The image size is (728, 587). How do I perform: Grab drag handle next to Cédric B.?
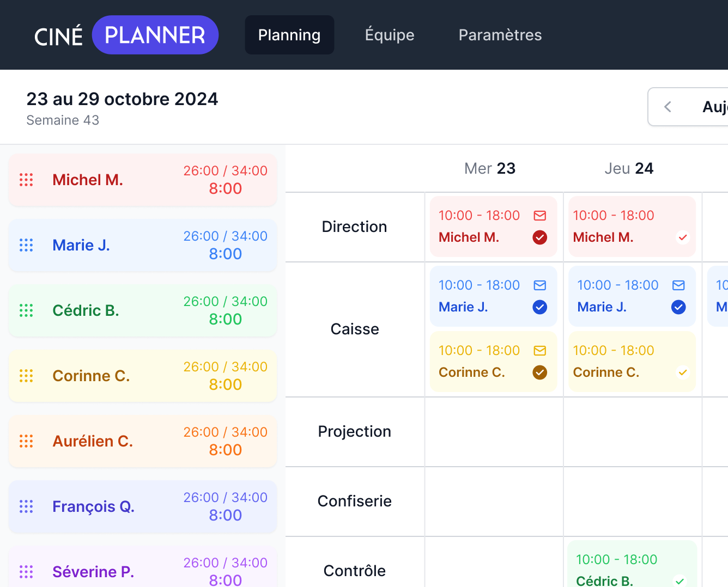coord(26,310)
